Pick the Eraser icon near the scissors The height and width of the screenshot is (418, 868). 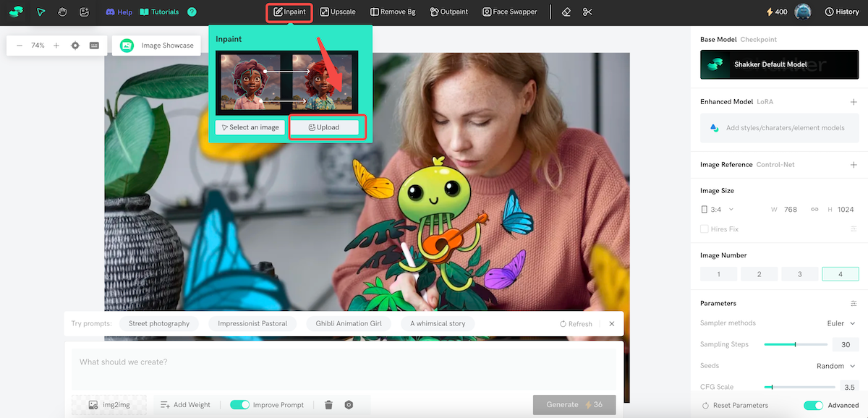coord(566,12)
